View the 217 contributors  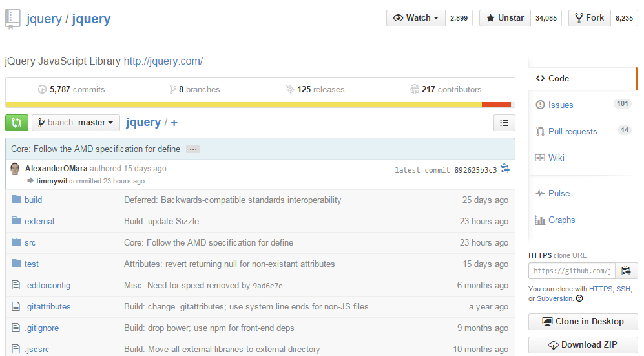click(x=446, y=89)
